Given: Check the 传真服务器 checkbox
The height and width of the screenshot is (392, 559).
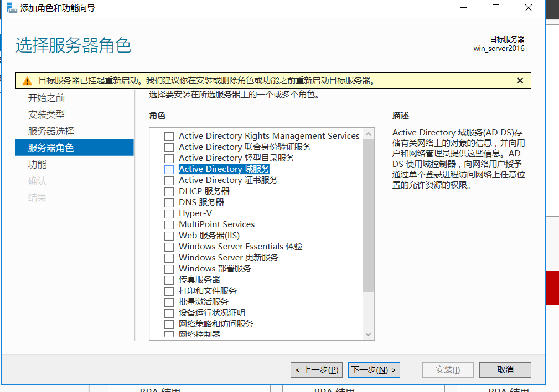Looking at the screenshot, I should pos(169,280).
